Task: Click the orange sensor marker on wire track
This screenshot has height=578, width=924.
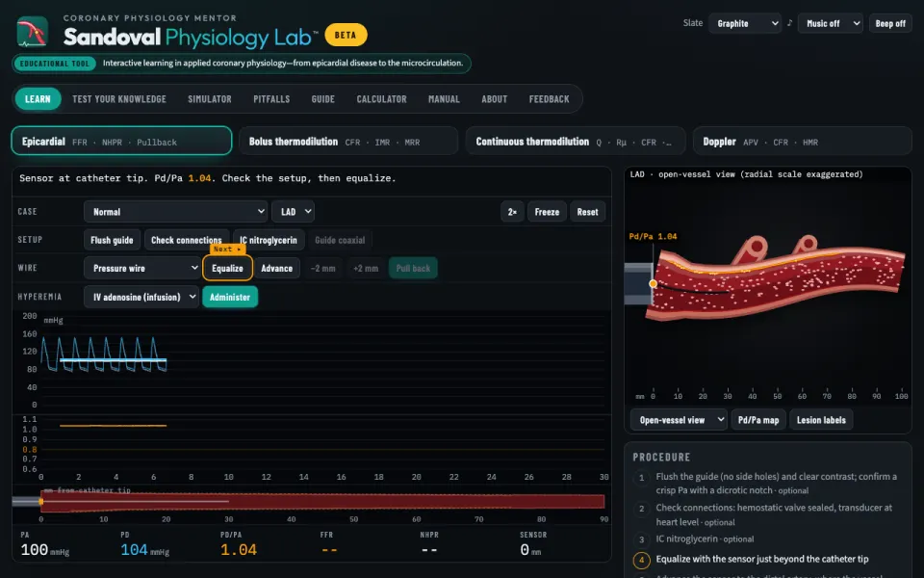Action: coord(40,502)
